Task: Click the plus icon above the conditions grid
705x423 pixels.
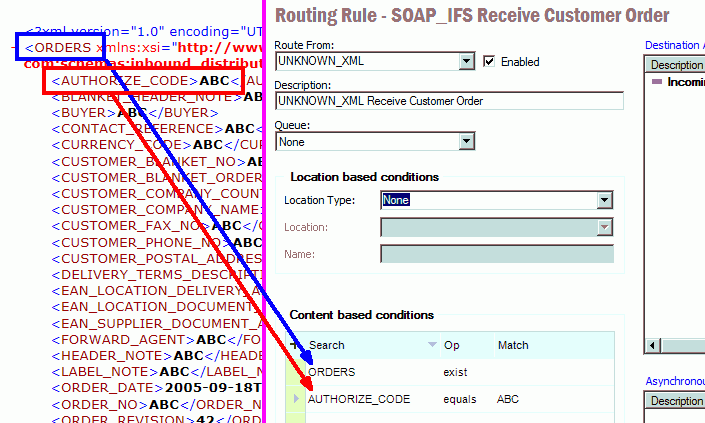Action: pyautogui.click(x=294, y=344)
